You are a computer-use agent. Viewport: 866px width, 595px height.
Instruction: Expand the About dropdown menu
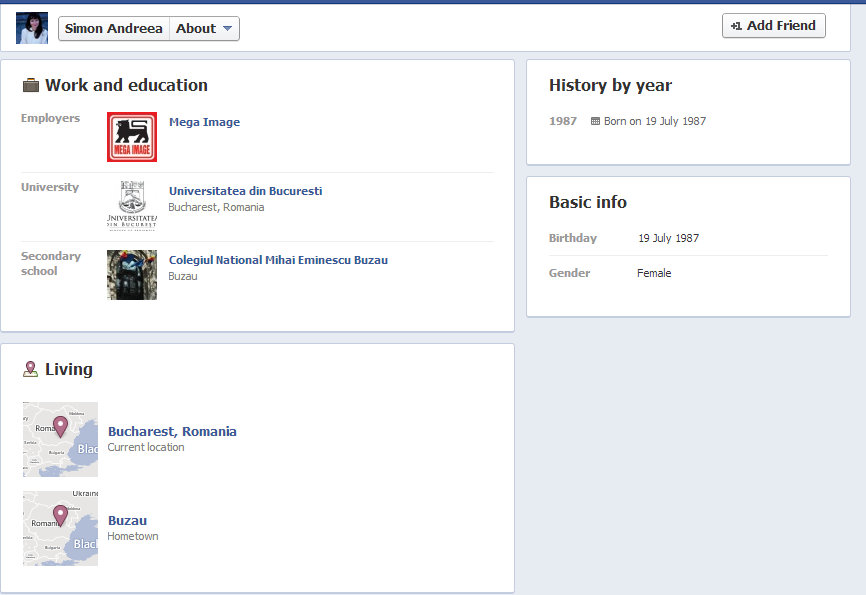pos(205,29)
